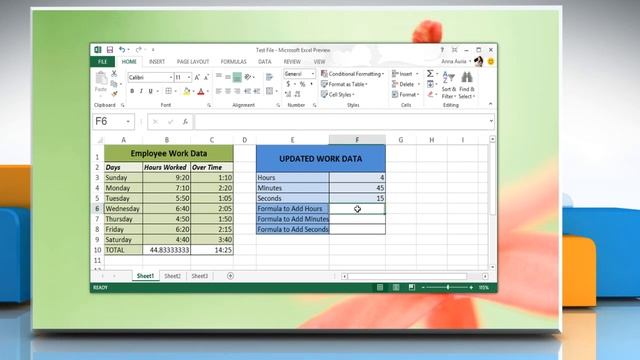
Task: Click the red Font Color swatch
Action: point(201,91)
